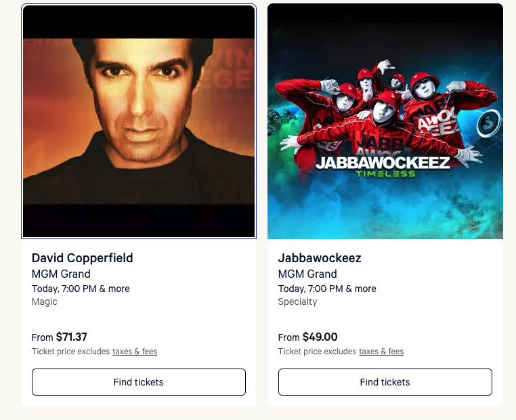Select showtime text under David Copperfield's venue
This screenshot has width=516, height=420.
pyautogui.click(x=81, y=289)
